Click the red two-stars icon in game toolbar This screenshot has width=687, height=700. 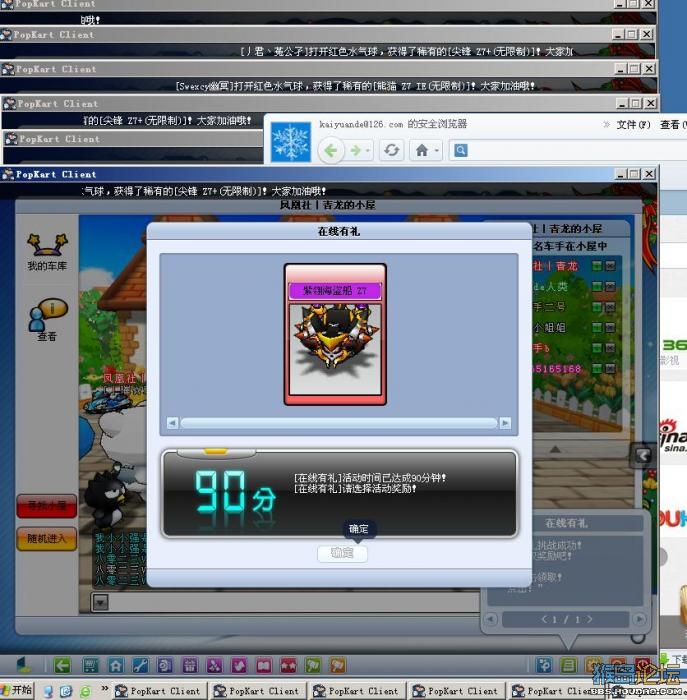(x=288, y=666)
